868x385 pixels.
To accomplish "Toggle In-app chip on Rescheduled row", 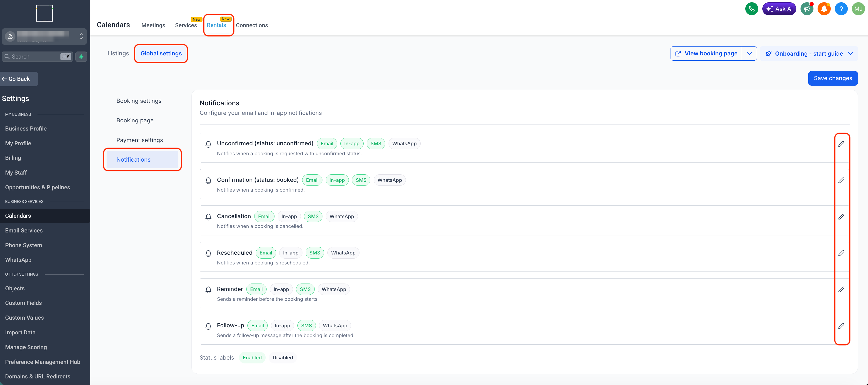I will click(290, 253).
